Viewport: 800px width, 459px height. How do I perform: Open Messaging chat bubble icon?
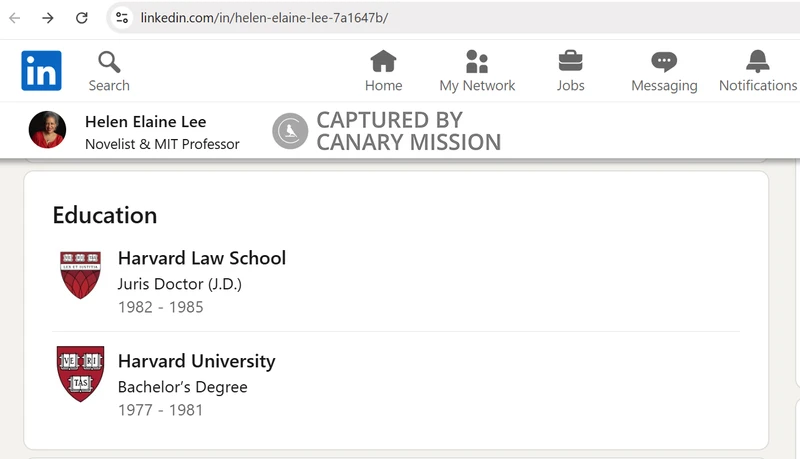(664, 62)
